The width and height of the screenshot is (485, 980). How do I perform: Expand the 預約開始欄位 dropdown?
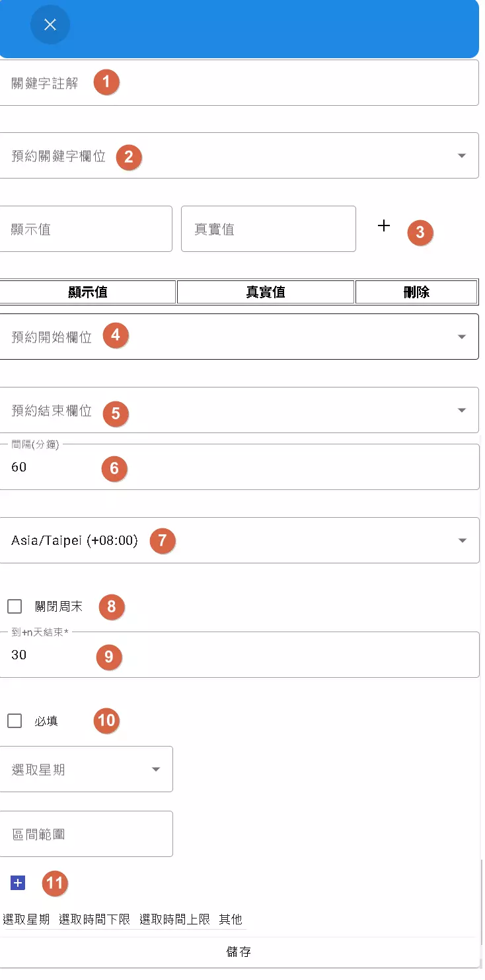238,337
